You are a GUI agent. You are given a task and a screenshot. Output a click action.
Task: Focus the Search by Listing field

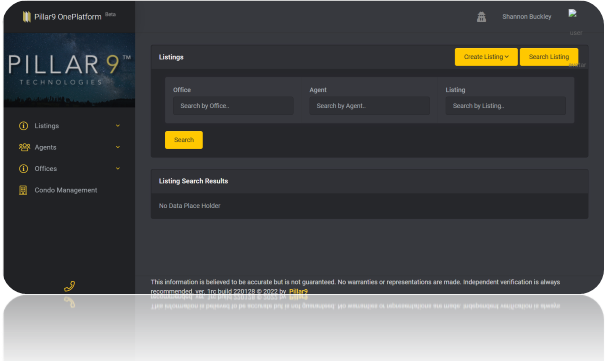506,106
